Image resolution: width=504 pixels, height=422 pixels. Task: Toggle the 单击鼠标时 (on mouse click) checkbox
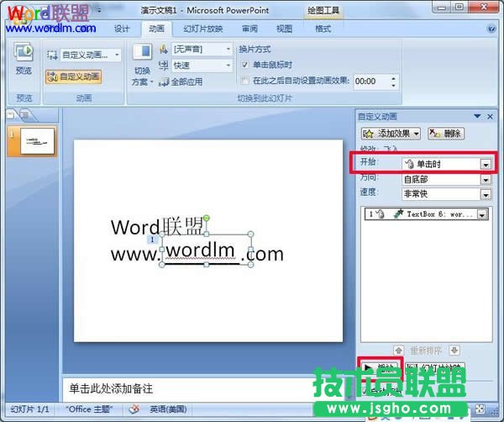pyautogui.click(x=245, y=65)
